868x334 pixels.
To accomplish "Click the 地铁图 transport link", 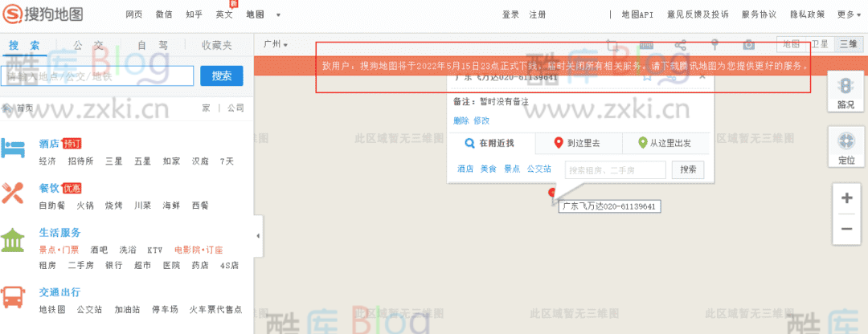I will click(52, 310).
